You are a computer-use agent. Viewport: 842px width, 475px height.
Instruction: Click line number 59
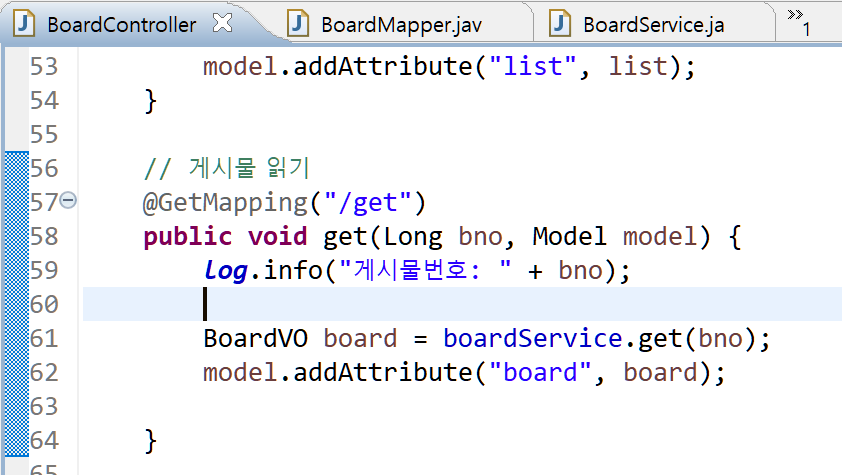(x=43, y=271)
